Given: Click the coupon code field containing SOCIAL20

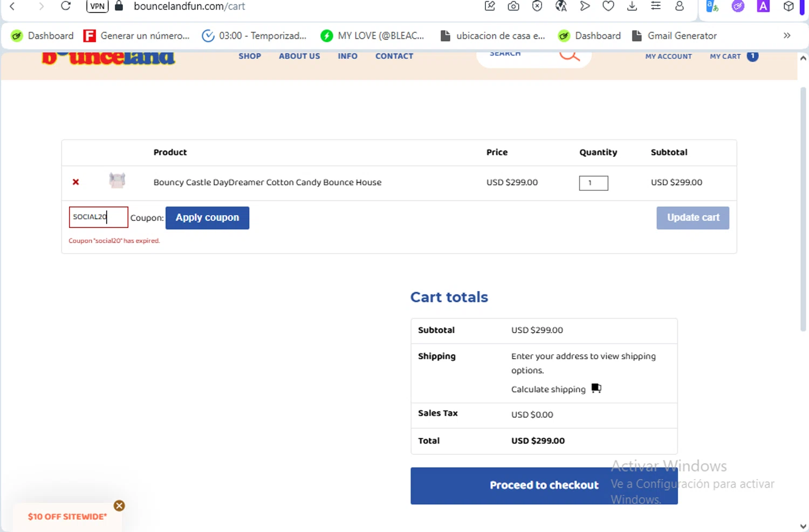Looking at the screenshot, I should (x=98, y=217).
